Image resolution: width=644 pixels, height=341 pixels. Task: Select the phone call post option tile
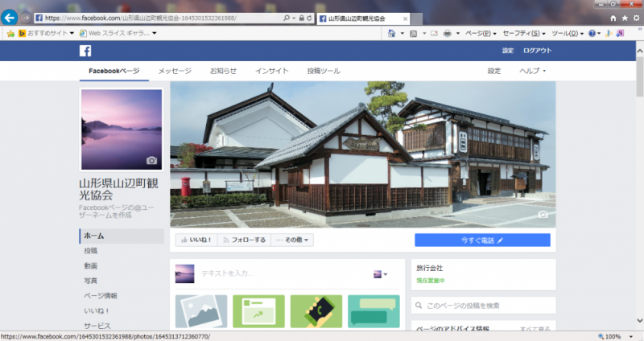(x=316, y=312)
